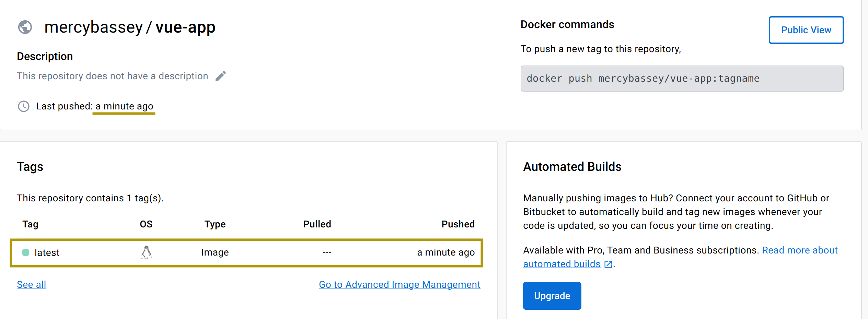
Task: Open the Public View button
Action: pyautogui.click(x=806, y=30)
